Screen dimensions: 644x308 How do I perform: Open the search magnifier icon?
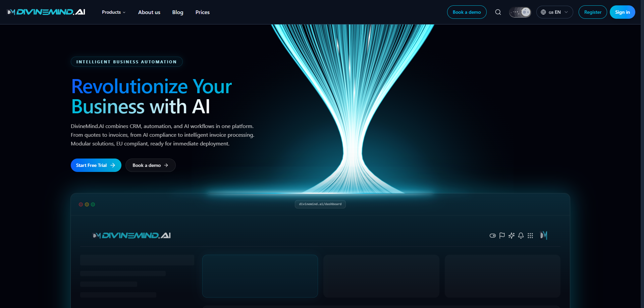pos(498,12)
